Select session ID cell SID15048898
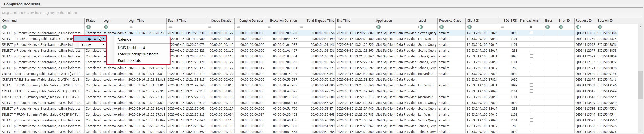This screenshot has width=644, height=134. (607, 68)
